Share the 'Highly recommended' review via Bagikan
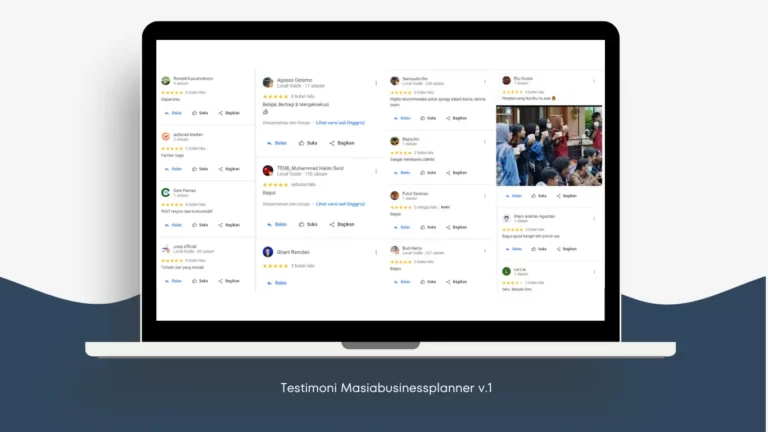 456,119
